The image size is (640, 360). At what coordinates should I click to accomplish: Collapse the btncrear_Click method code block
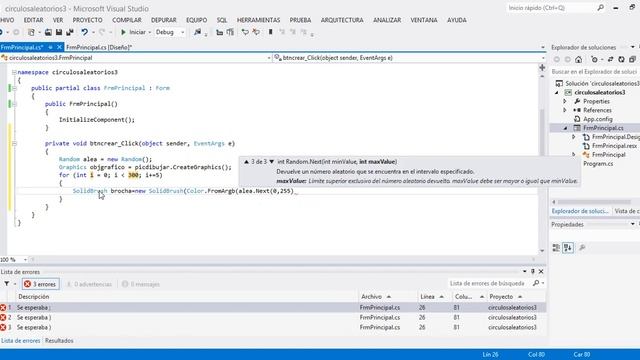(14, 144)
